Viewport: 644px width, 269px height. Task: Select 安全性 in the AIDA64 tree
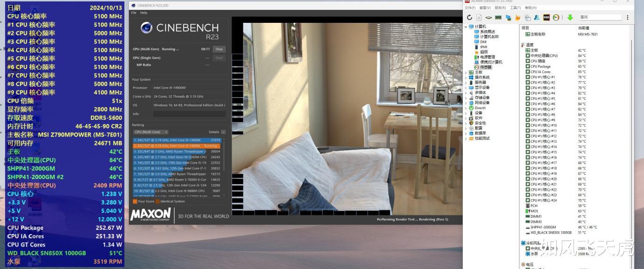pyautogui.click(x=480, y=123)
